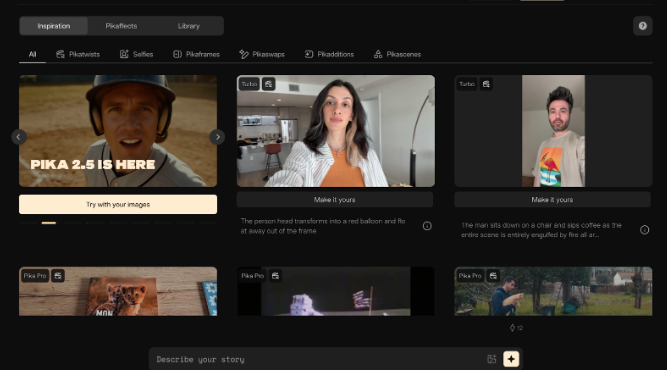This screenshot has width=667, height=370.
Task: Open the man in garden thumbnail
Action: coord(553,291)
